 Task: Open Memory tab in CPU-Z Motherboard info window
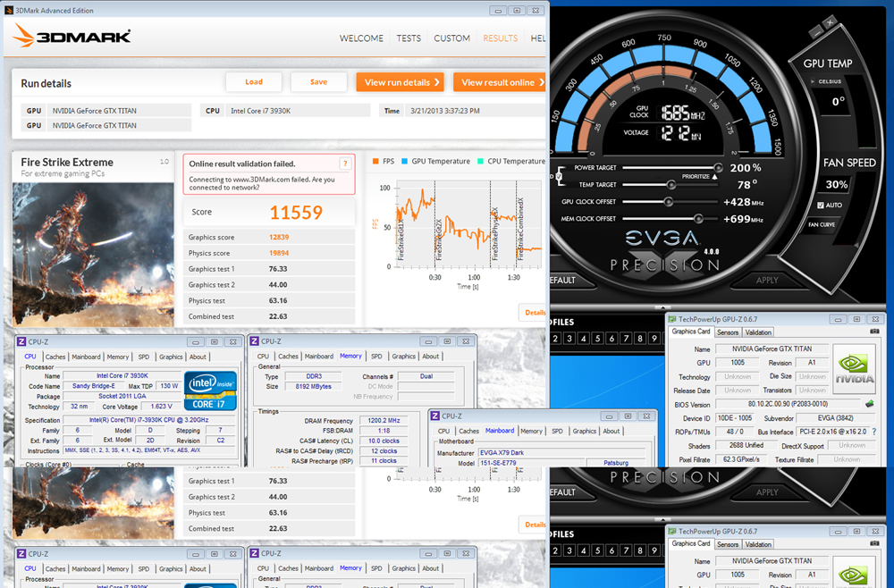(531, 432)
